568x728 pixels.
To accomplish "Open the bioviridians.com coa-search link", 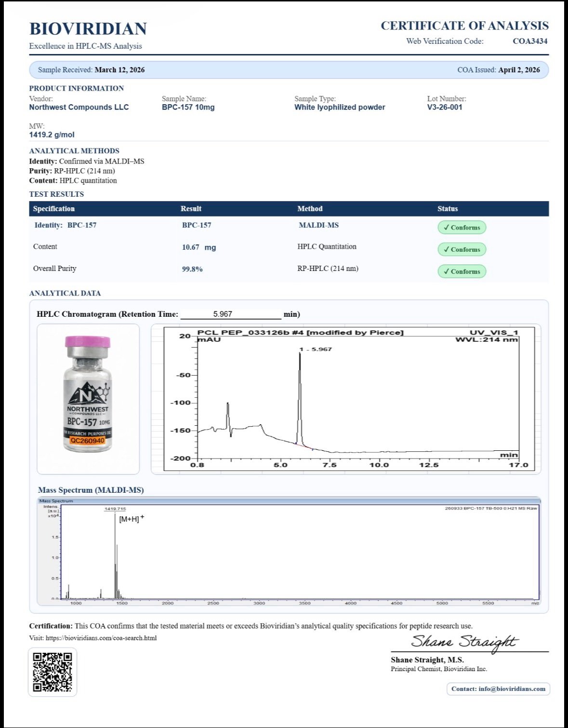I will [x=101, y=638].
